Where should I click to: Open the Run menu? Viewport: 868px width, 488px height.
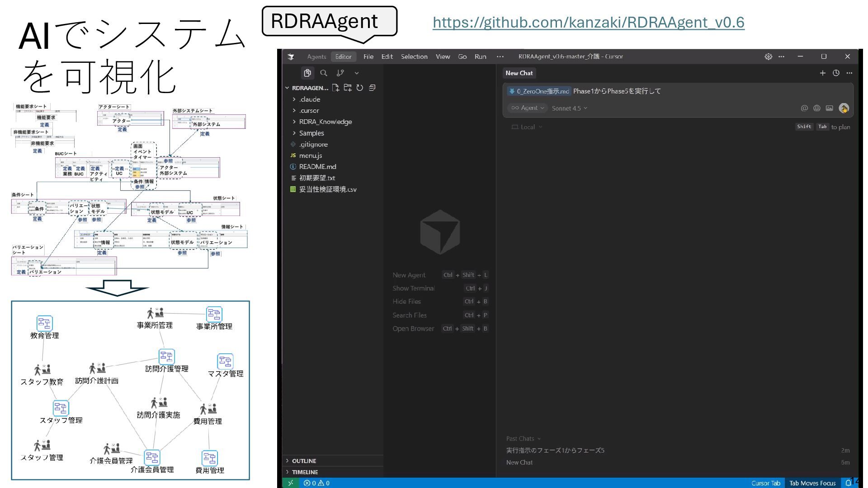[480, 56]
